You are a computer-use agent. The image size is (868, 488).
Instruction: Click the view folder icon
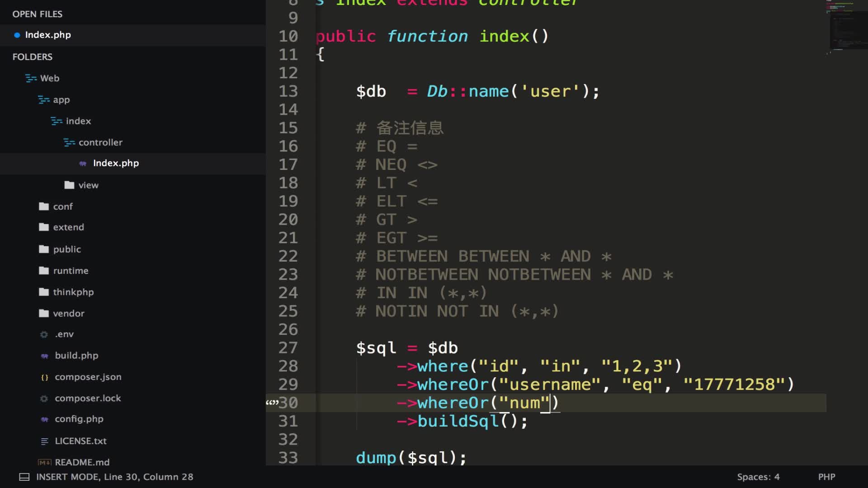[x=69, y=185]
